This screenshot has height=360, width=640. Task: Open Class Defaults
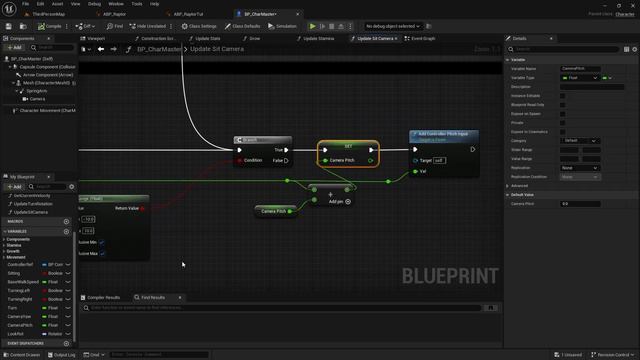pos(242,26)
